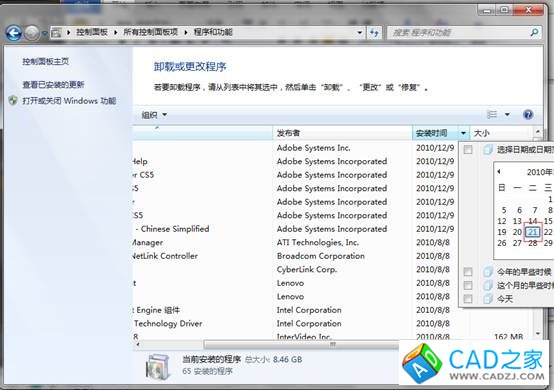Click the previous month arrow in calendar
Viewport: 554px width, 390px height.
click(x=499, y=172)
